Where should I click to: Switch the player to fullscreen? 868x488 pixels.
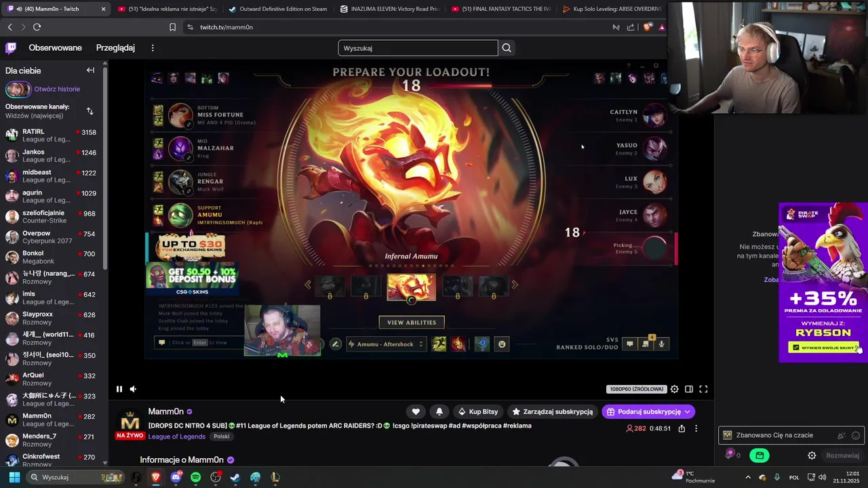coord(703,389)
